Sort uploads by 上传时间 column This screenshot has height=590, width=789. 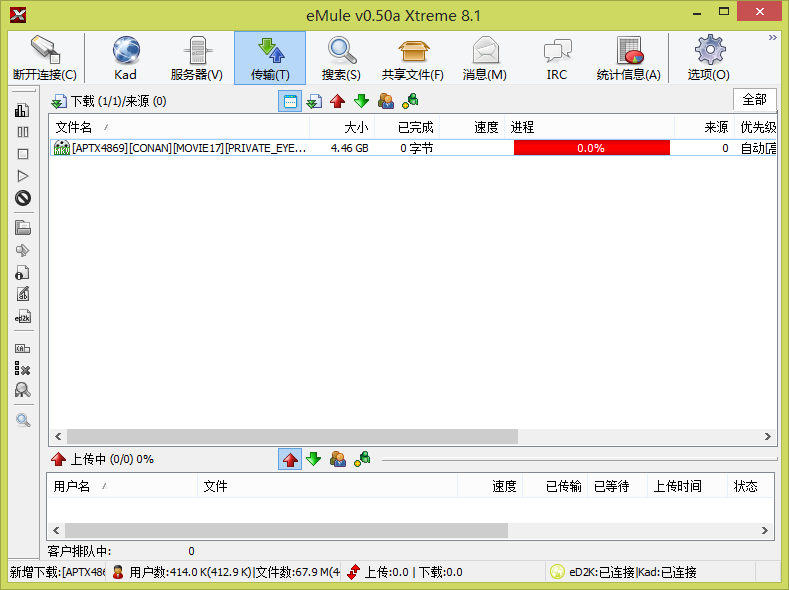pos(687,486)
